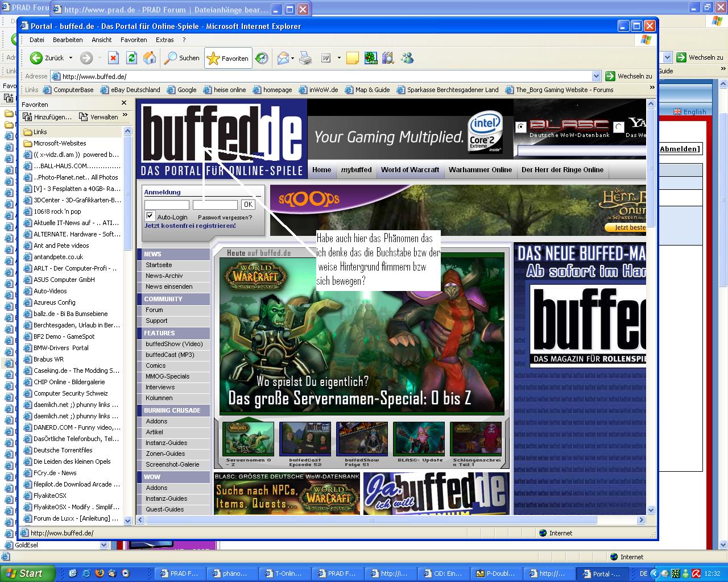Screen dimensions: 728x582
Task: Click the Refresh page icon
Action: coord(131,58)
